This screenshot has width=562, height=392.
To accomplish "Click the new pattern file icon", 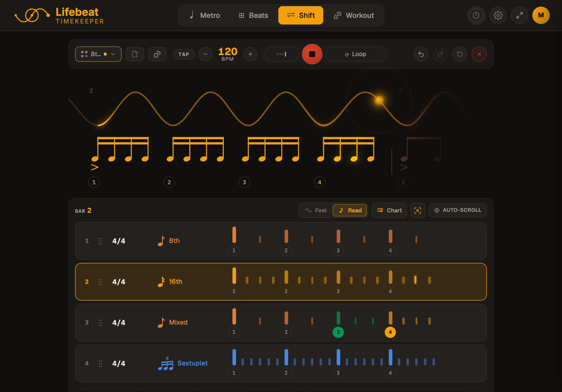I will click(135, 54).
